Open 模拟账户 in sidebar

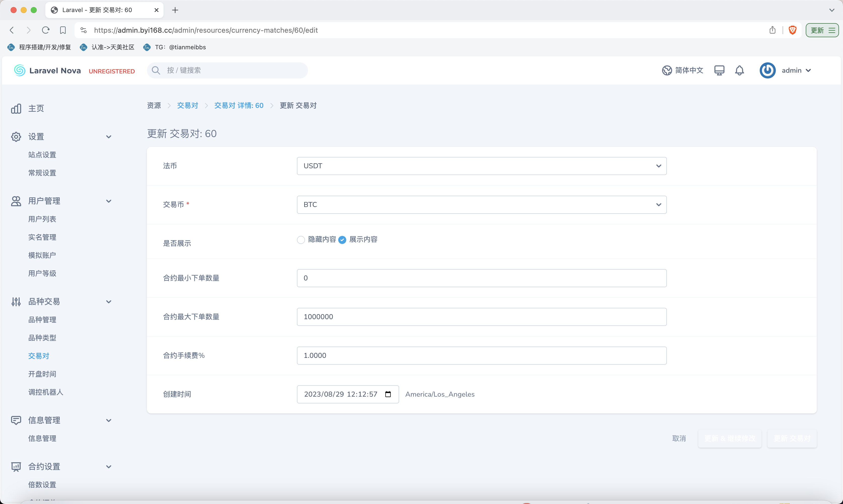42,255
